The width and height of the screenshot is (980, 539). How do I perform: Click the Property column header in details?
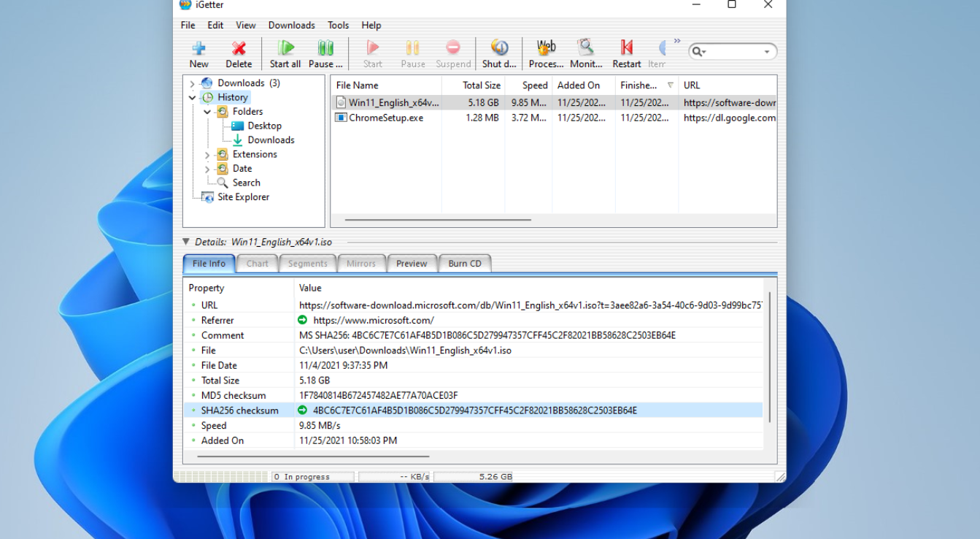click(x=239, y=288)
